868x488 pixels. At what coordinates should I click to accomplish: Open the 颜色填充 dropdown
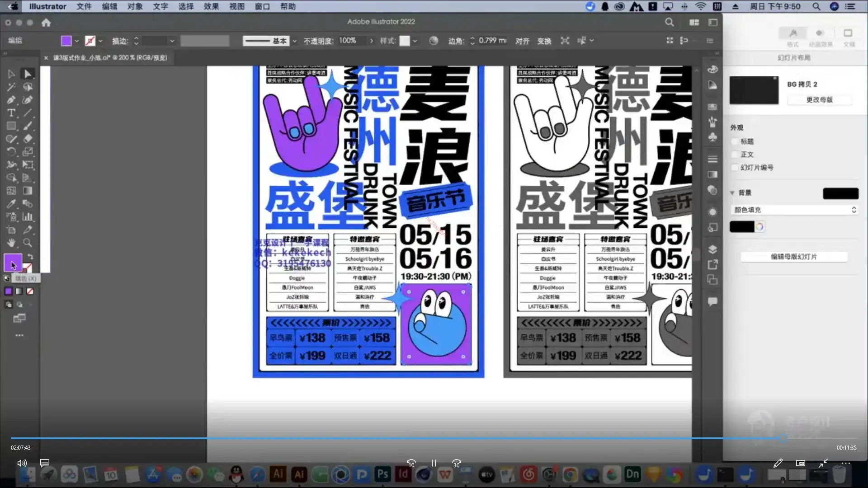pyautogui.click(x=794, y=210)
